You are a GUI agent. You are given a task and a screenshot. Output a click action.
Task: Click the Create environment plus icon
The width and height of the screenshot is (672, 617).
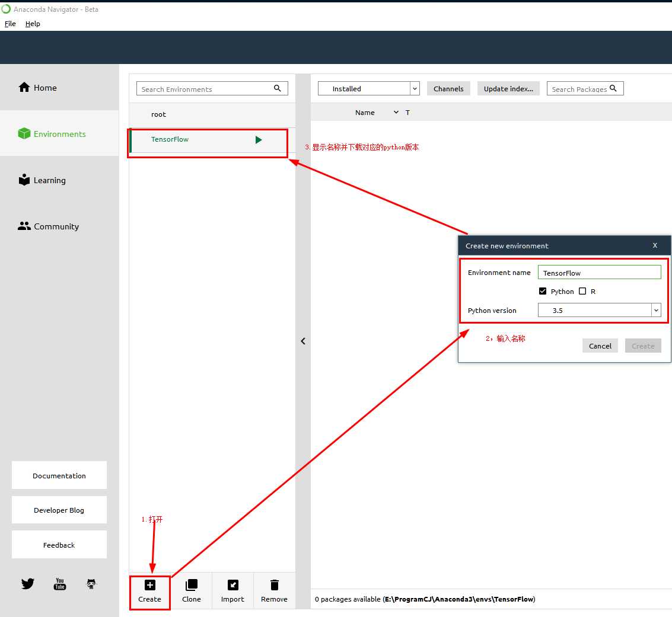pyautogui.click(x=149, y=585)
